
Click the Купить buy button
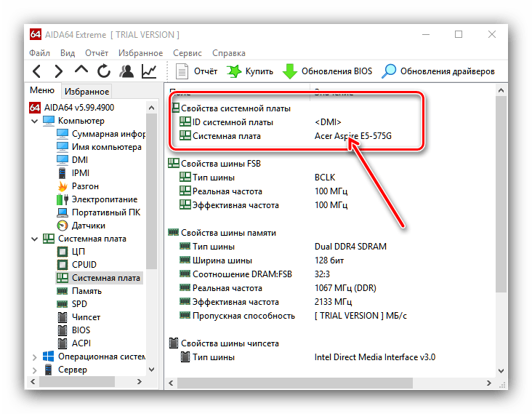click(250, 71)
